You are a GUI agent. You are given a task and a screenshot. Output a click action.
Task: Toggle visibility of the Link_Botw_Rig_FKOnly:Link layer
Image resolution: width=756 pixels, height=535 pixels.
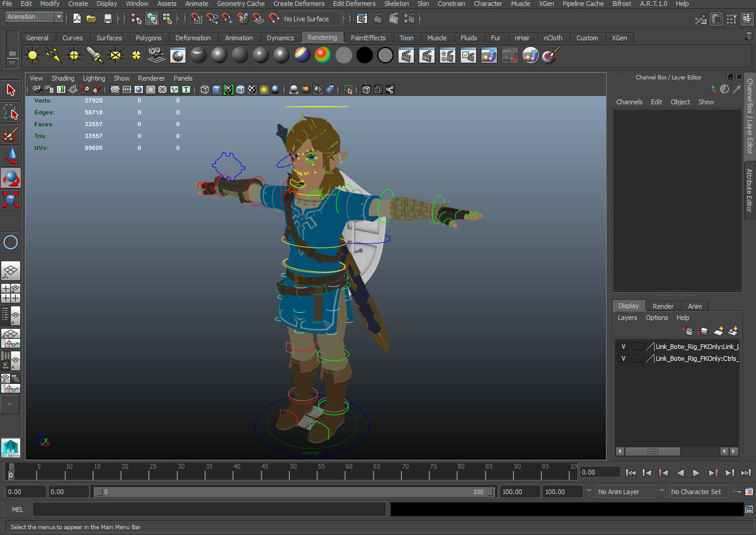(623, 346)
